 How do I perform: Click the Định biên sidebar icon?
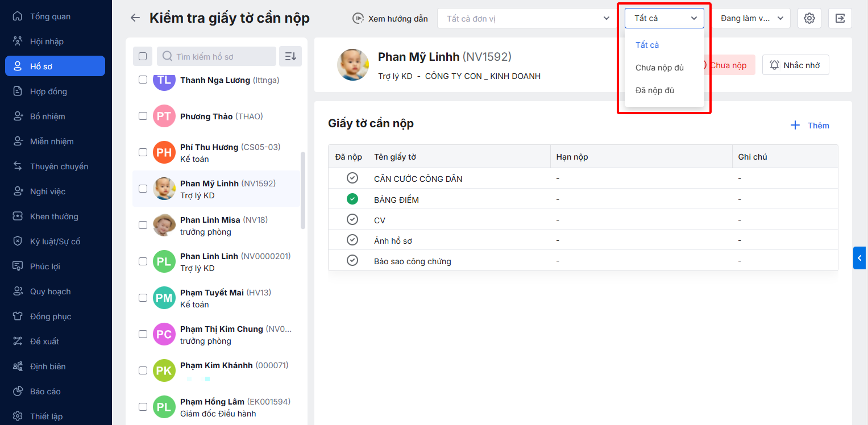[18, 366]
